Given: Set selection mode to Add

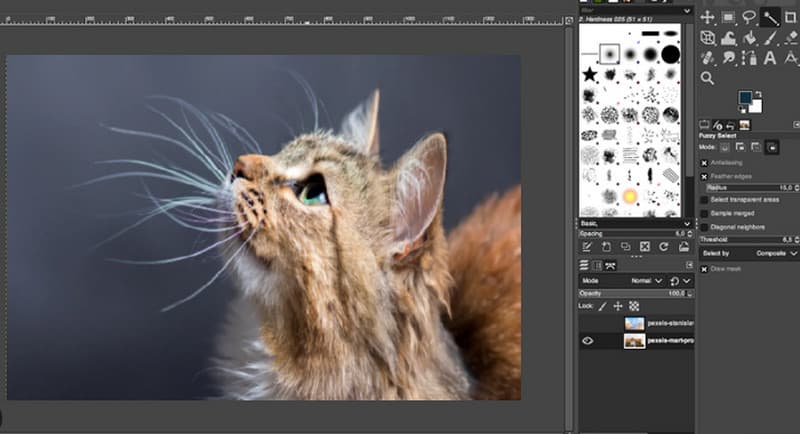Looking at the screenshot, I should [x=740, y=147].
